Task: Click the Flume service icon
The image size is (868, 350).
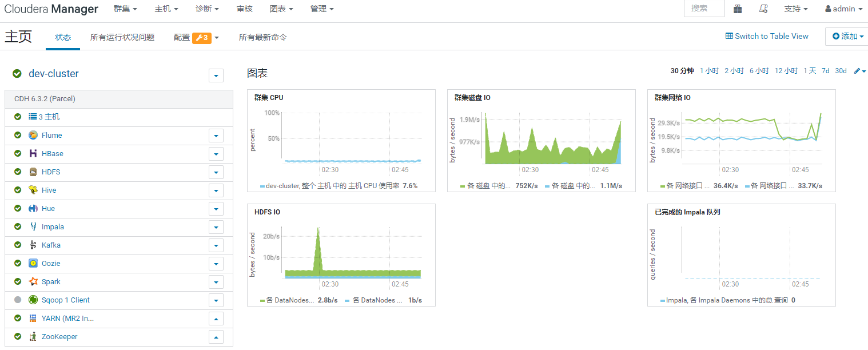Action: (33, 136)
